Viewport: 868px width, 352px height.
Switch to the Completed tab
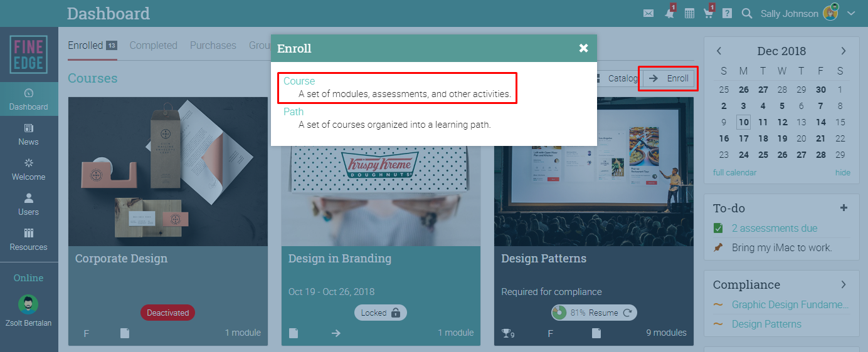[x=153, y=45]
